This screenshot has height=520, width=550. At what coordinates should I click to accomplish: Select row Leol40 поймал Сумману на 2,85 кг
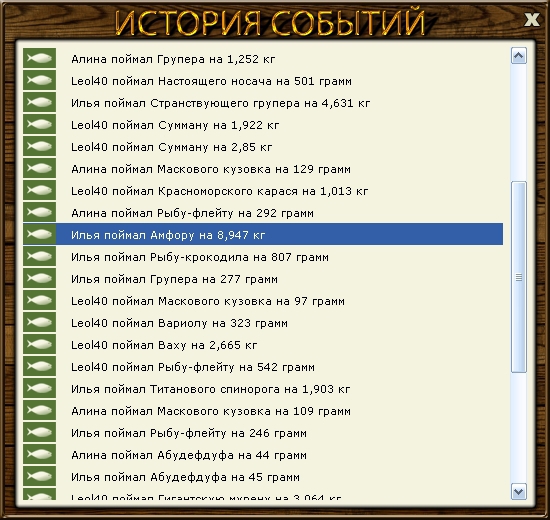pyautogui.click(x=263, y=146)
